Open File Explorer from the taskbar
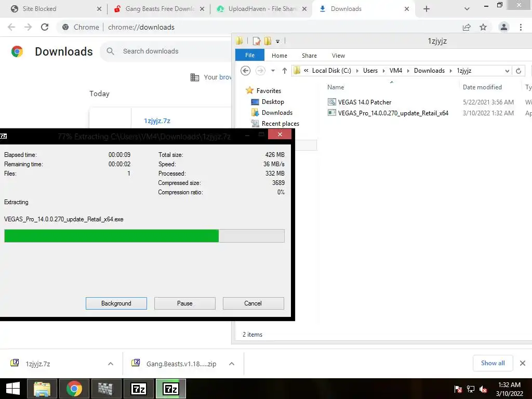532x399 pixels. tap(42, 389)
